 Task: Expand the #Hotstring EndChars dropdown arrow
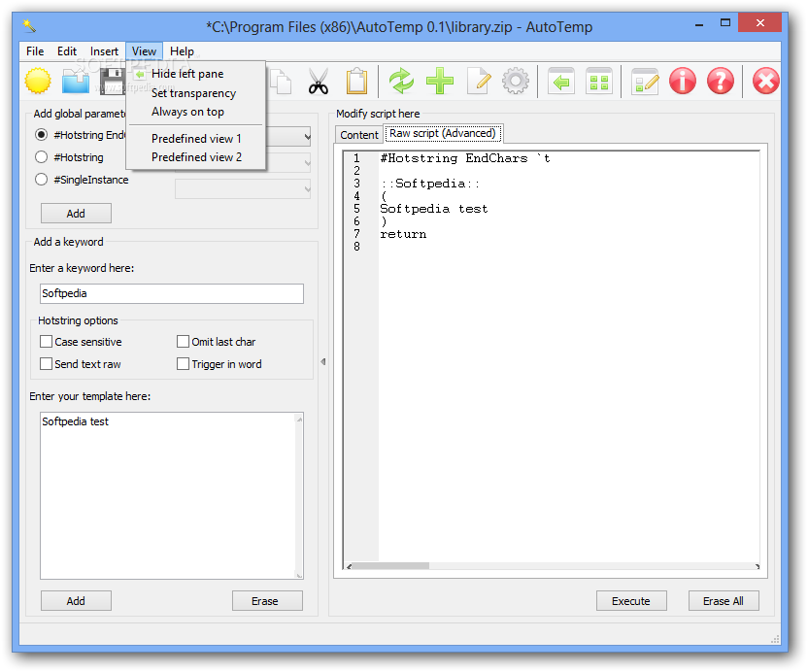[307, 137]
